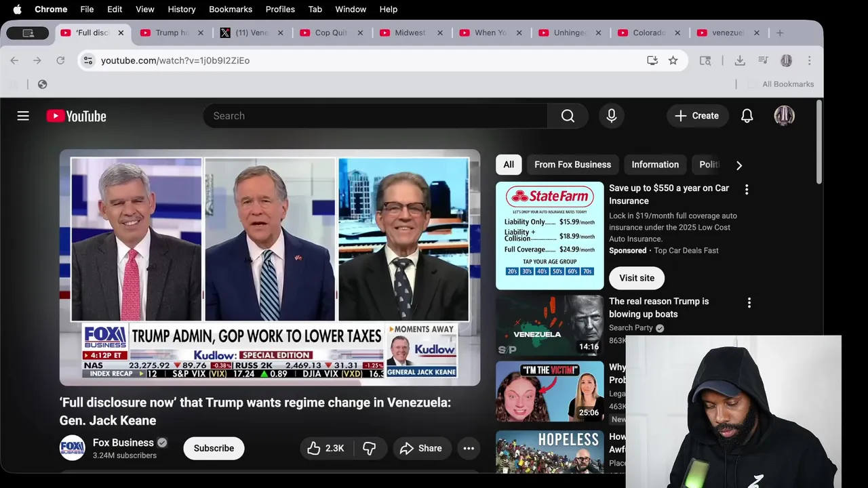The width and height of the screenshot is (868, 488).
Task: Open the History menu
Action: pos(182,9)
